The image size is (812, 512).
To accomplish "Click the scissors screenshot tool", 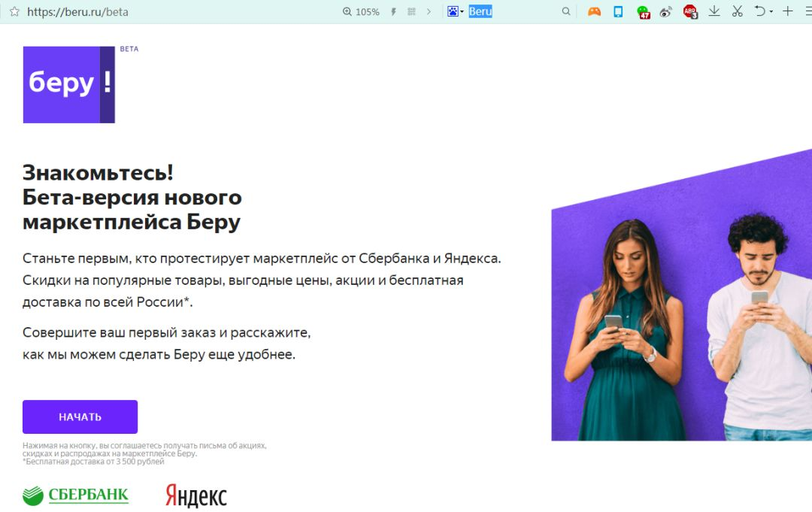I will (x=738, y=11).
